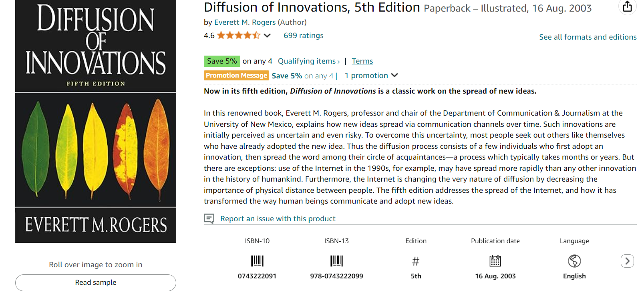The height and width of the screenshot is (296, 644).
Task: Click the report issue speech bubble icon
Action: 209,218
